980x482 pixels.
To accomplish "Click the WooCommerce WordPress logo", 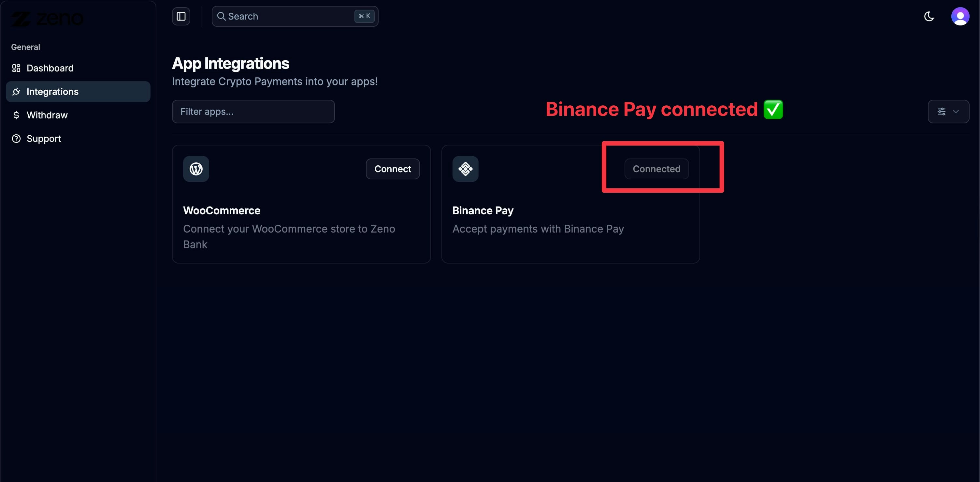I will [196, 169].
